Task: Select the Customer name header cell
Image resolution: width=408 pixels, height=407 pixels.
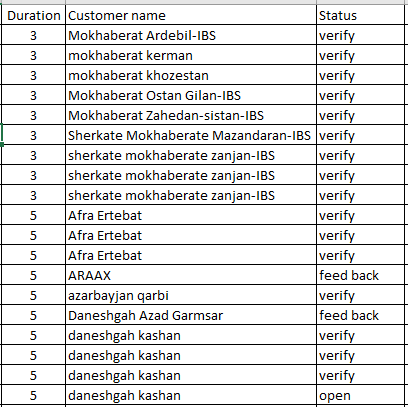Action: coord(191,15)
